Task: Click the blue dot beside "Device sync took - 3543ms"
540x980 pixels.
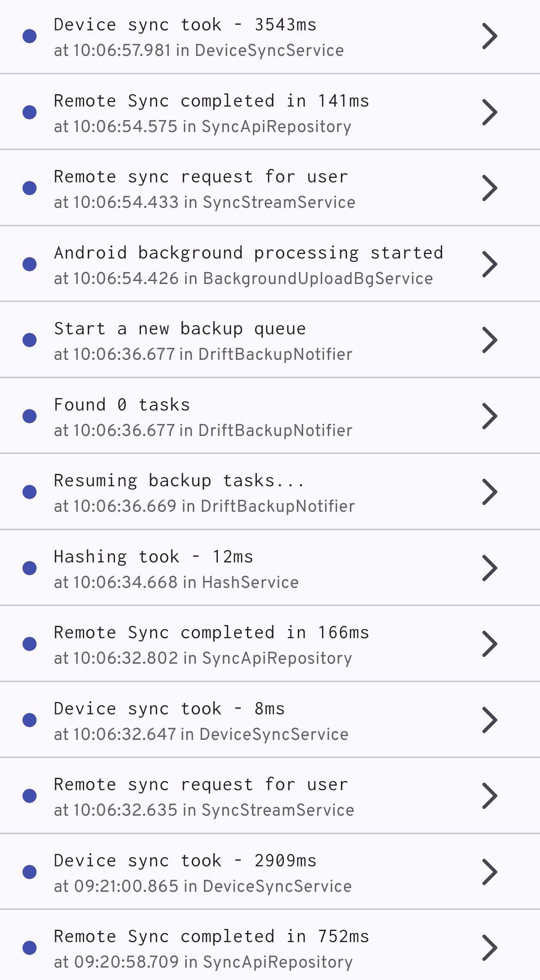Action: pyautogui.click(x=30, y=36)
